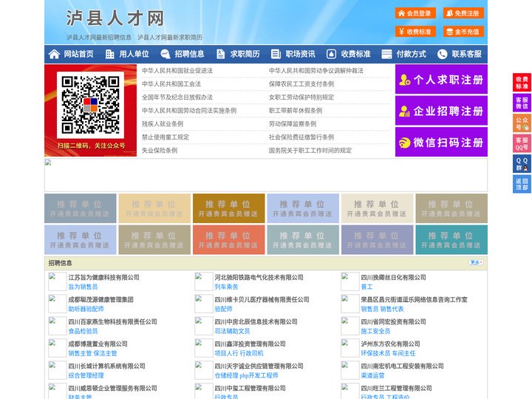The height and width of the screenshot is (399, 532).
Task: Click the red 收费标准 side floating button
Action: tap(522, 83)
